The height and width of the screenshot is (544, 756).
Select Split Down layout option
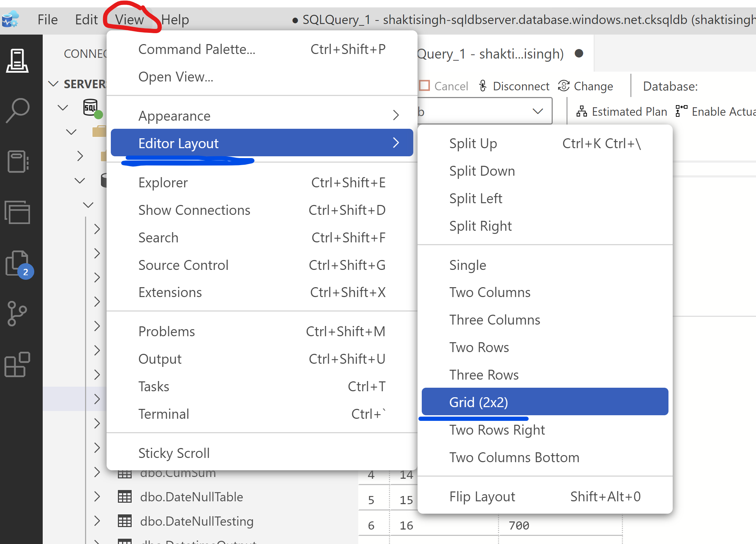coord(545,171)
